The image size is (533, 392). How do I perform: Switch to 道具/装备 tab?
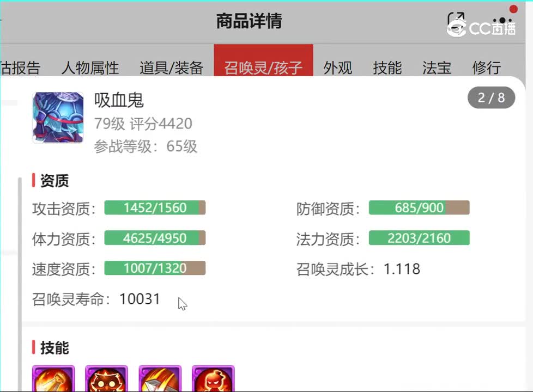171,68
